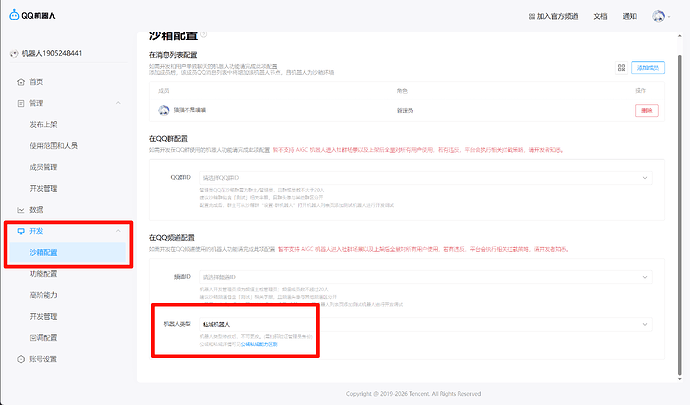This screenshot has height=405, width=690.
Task: Open 文档 in the top bar
Action: (600, 16)
